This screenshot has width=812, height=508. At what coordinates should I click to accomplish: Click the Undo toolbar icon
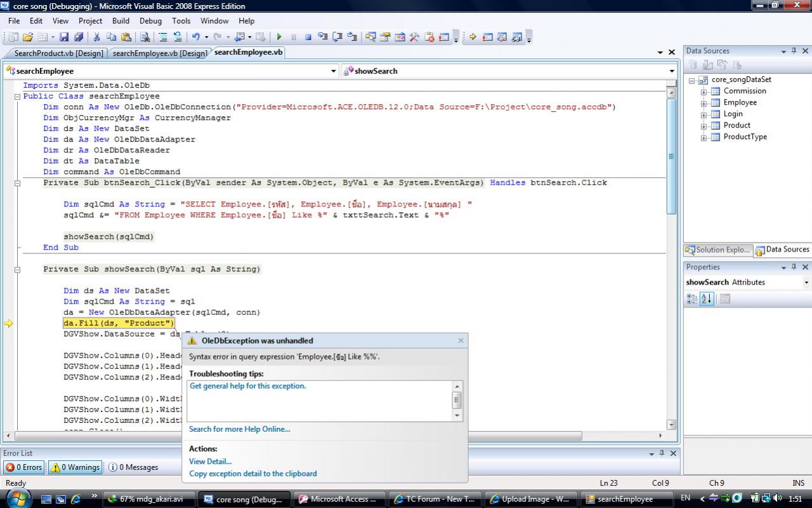coord(195,37)
